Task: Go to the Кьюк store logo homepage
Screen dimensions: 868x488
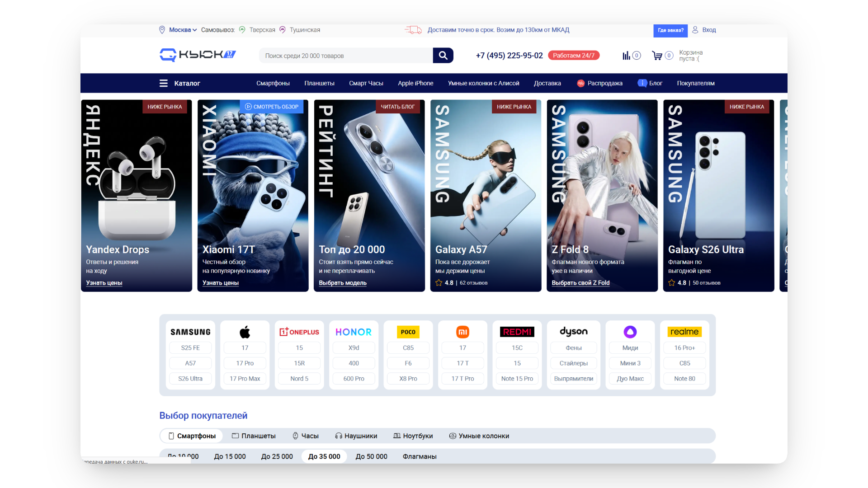Action: pyautogui.click(x=198, y=55)
